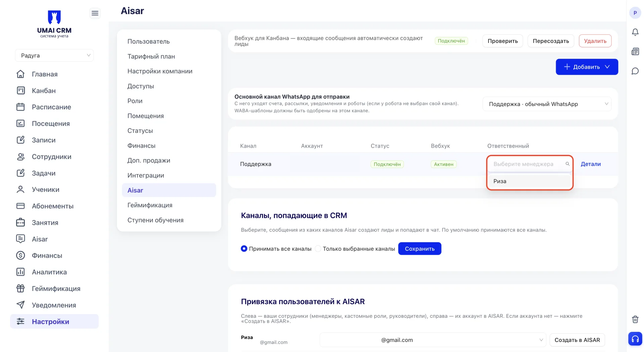
Task: Open the Радуга company dropdown
Action: (54, 55)
